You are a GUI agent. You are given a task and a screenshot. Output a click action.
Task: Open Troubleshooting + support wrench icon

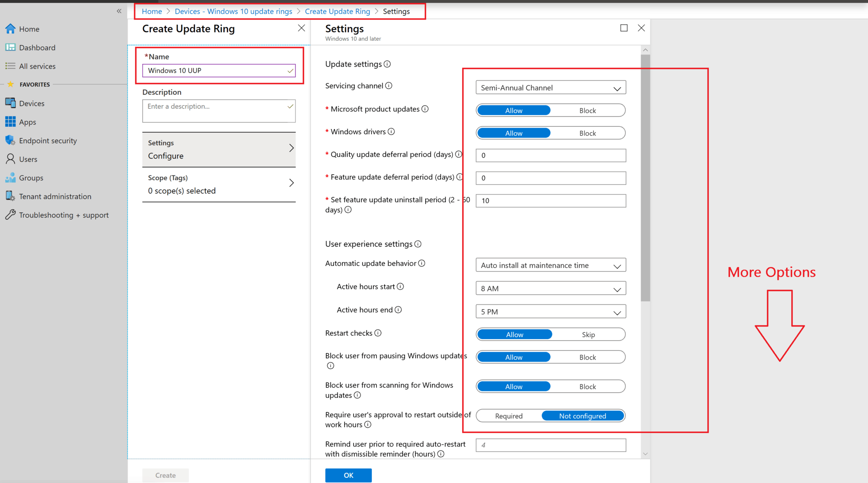[x=10, y=215]
